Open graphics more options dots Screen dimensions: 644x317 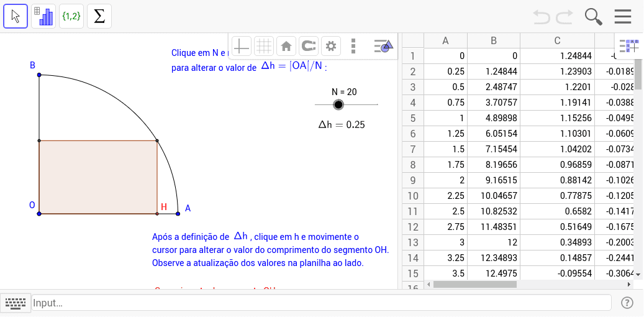point(353,46)
